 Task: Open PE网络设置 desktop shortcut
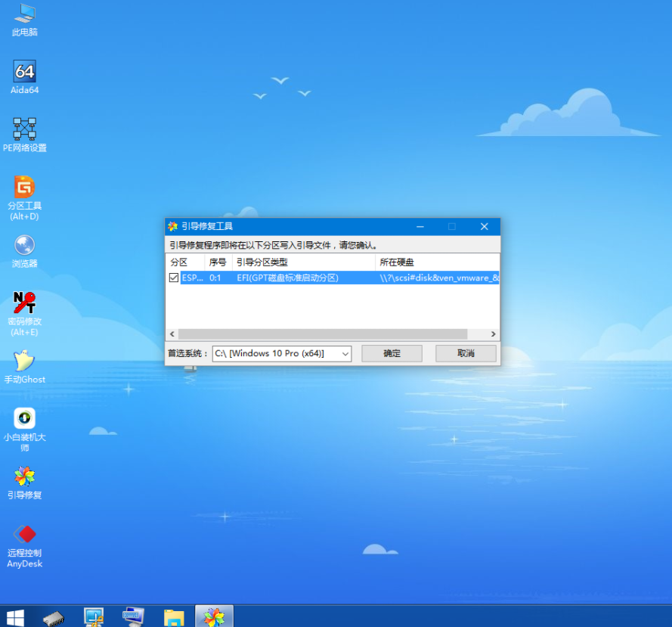tap(25, 129)
